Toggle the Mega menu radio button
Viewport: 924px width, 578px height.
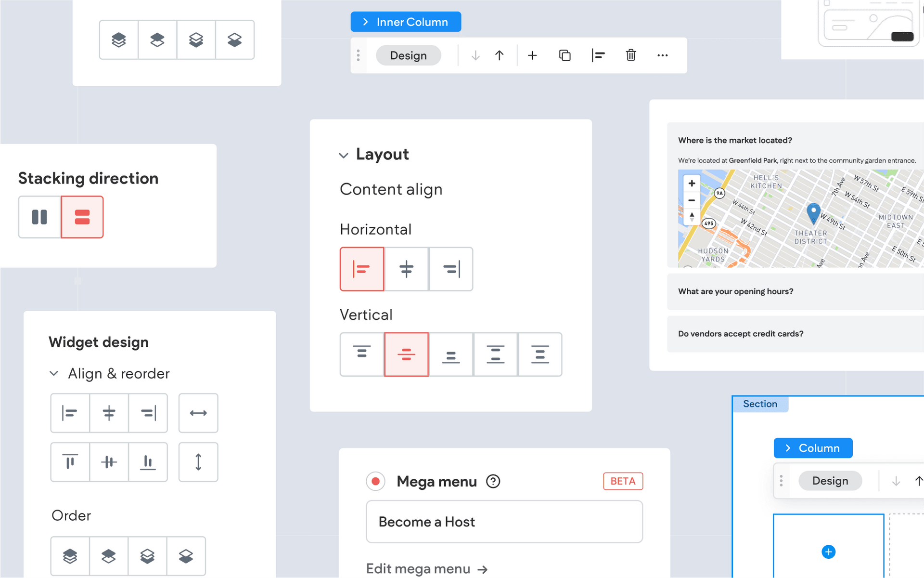(x=375, y=481)
